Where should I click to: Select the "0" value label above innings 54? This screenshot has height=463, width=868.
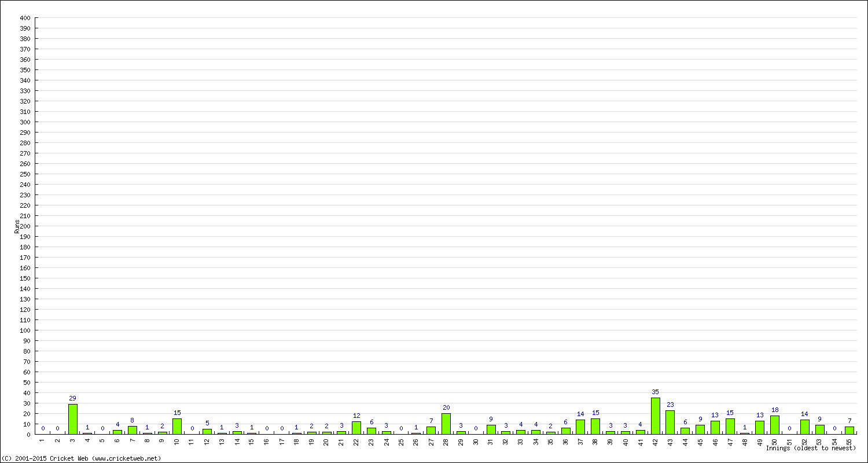834,428
